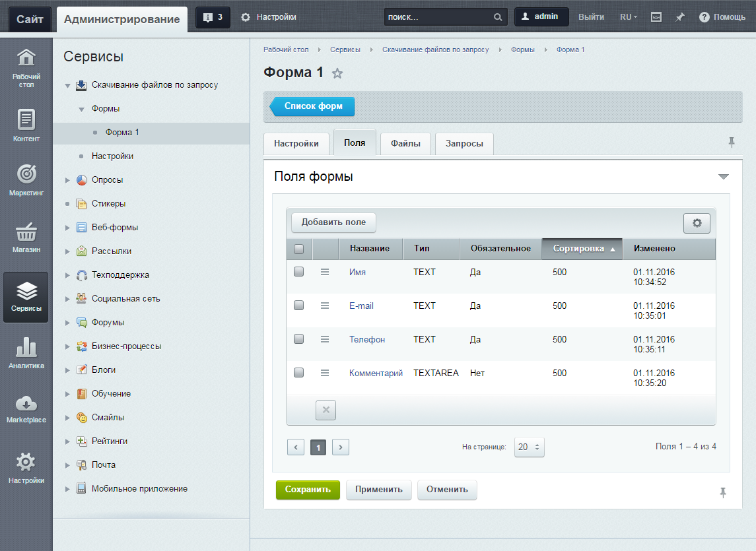Screen dimensions: 756x551
Task: Click the search input field
Action: pyautogui.click(x=438, y=17)
